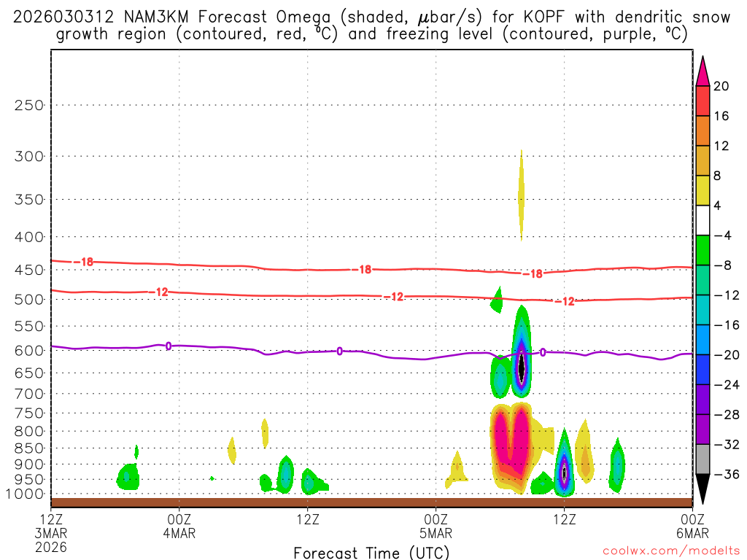Click the 450 pressure level label
Screen dimensions: 747x560
pyautogui.click(x=29, y=270)
